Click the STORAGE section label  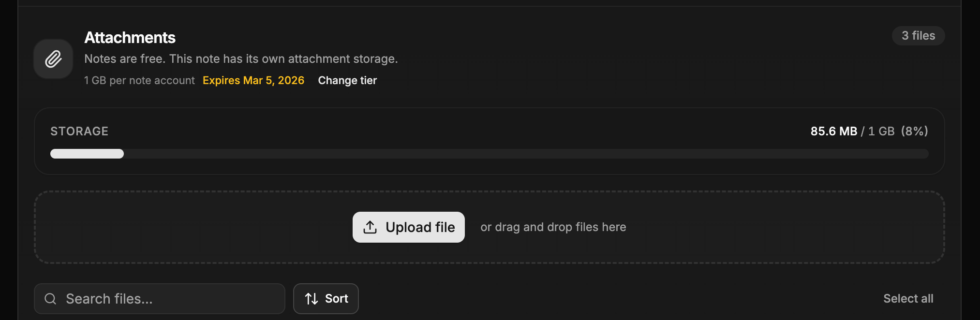click(79, 131)
